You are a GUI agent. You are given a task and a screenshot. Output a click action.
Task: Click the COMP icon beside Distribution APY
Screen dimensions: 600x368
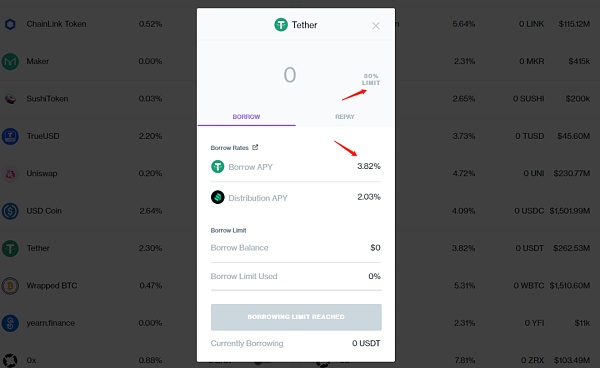[x=218, y=197]
